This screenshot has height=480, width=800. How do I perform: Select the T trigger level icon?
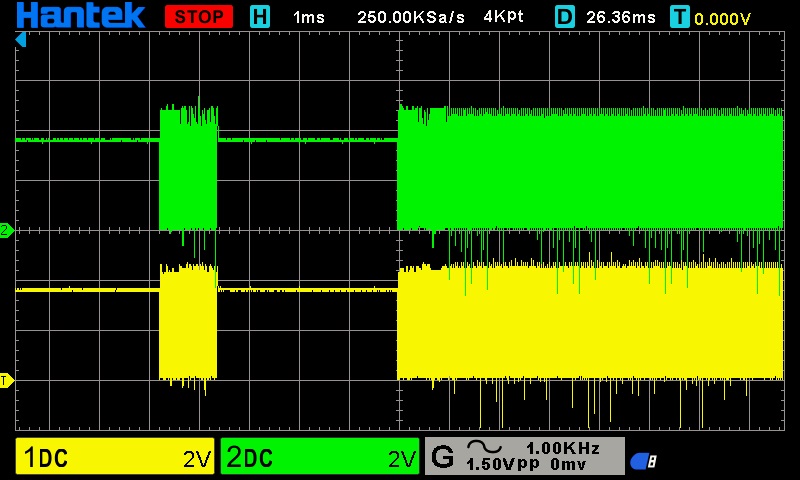pyautogui.click(x=680, y=17)
